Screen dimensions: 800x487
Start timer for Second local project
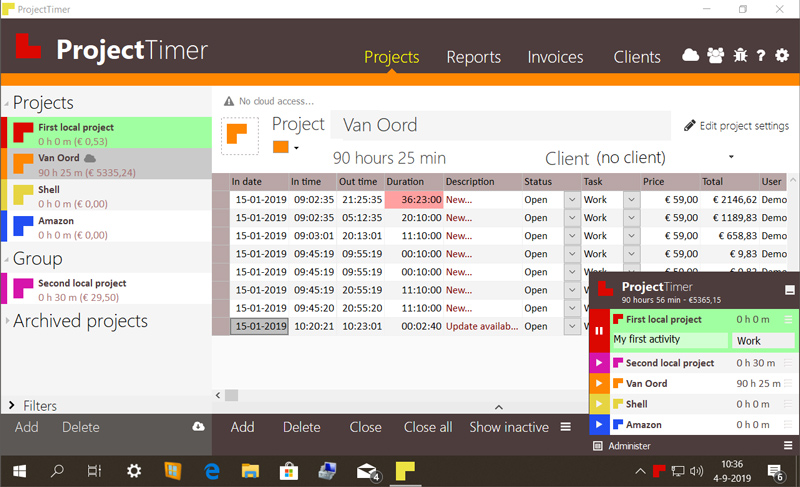[599, 363]
